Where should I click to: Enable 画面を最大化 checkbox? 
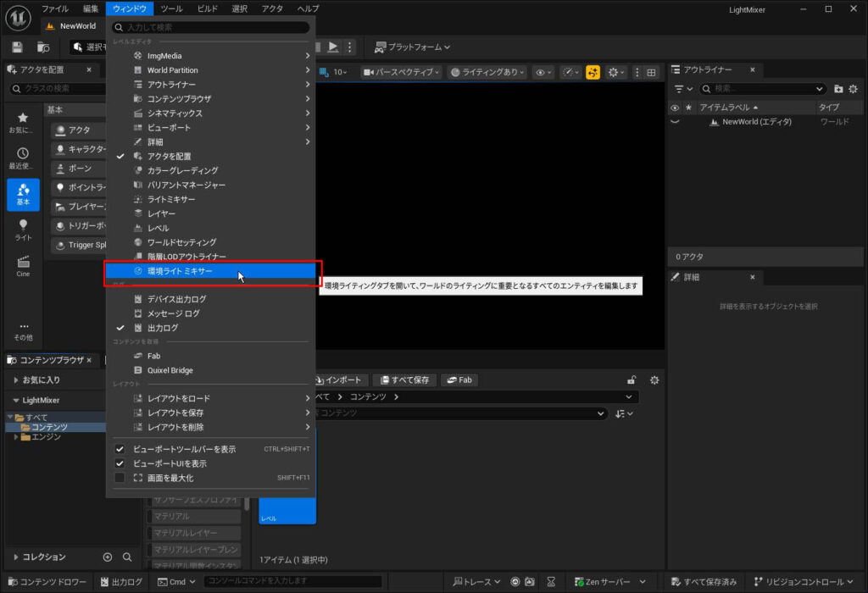(x=120, y=478)
